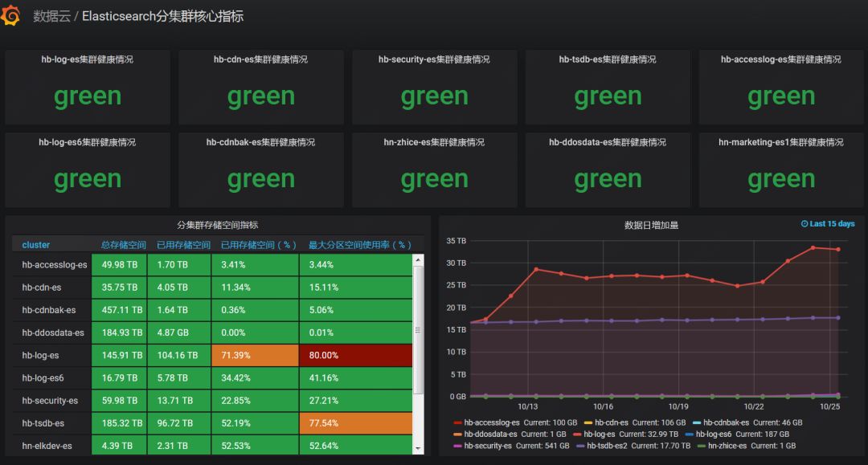Open hb-log-es6集群健康情况 panel title menu
The height and width of the screenshot is (465, 868).
(x=87, y=142)
